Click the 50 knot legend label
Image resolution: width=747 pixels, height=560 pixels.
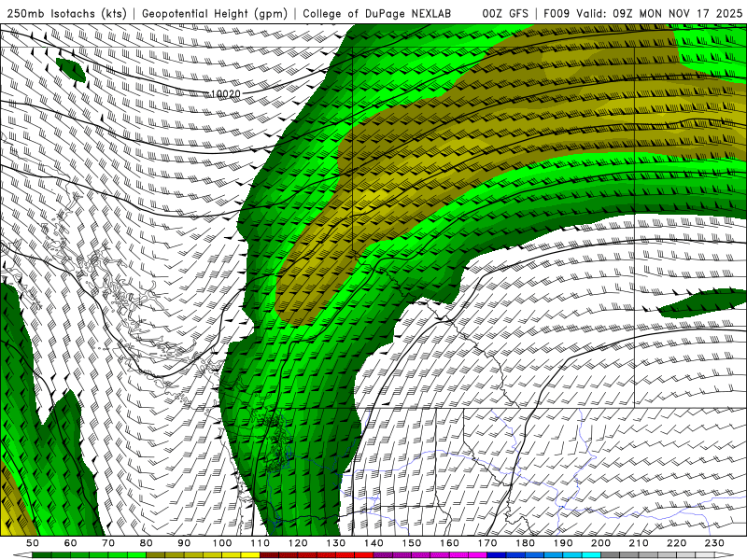coord(33,543)
